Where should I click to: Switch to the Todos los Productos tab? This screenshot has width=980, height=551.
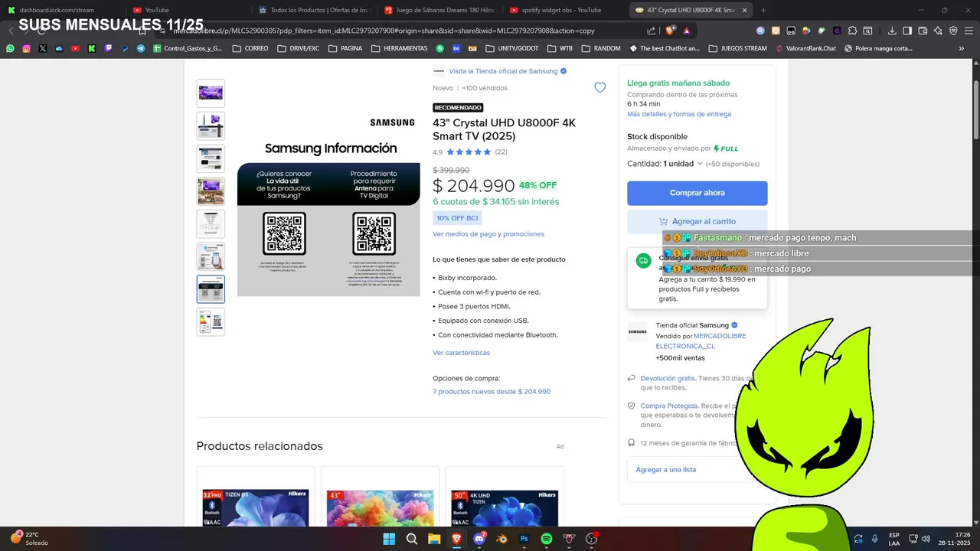pyautogui.click(x=312, y=10)
